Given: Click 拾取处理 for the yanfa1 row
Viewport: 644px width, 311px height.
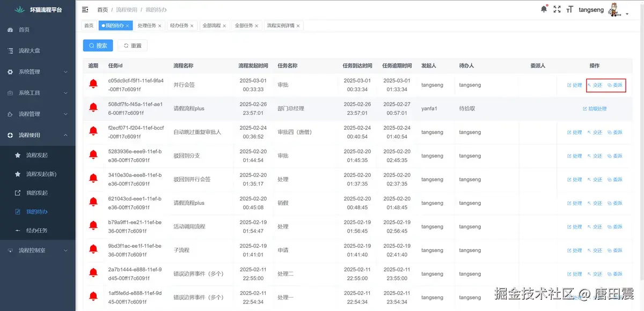Looking at the screenshot, I should 595,108.
